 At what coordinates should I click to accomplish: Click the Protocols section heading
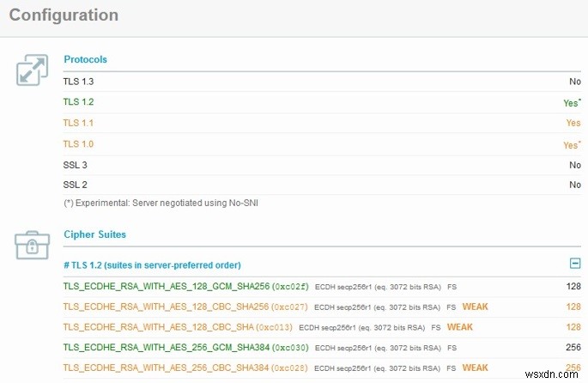[85, 59]
